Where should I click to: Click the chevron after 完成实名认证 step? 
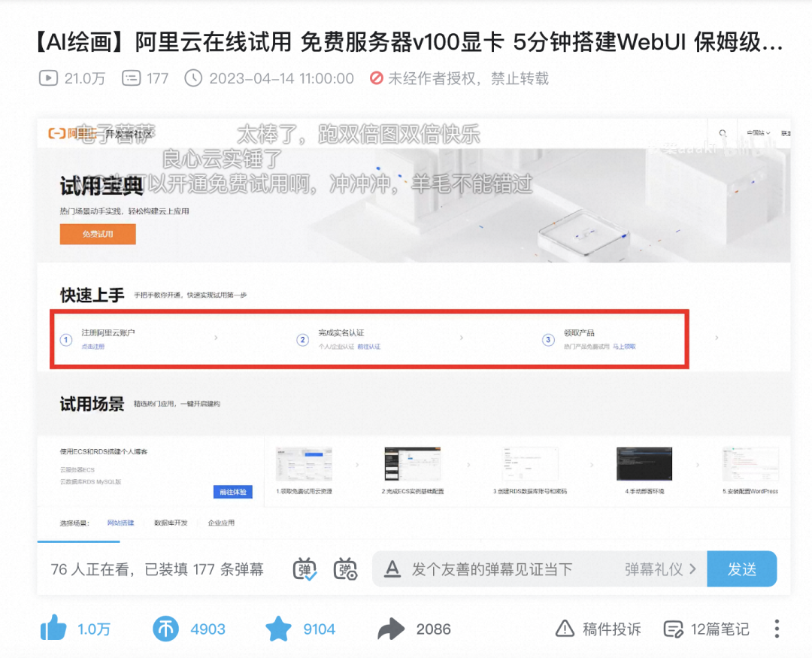pyautogui.click(x=462, y=338)
